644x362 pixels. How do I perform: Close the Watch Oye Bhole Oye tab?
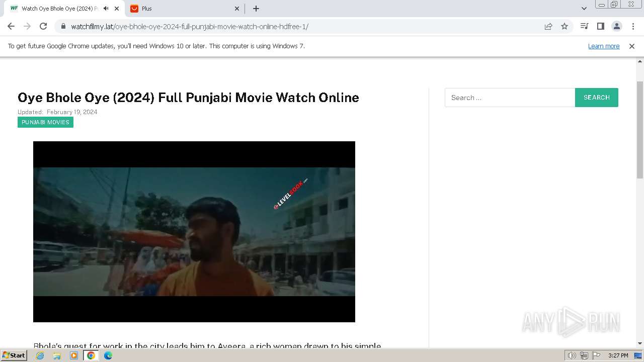117,9
